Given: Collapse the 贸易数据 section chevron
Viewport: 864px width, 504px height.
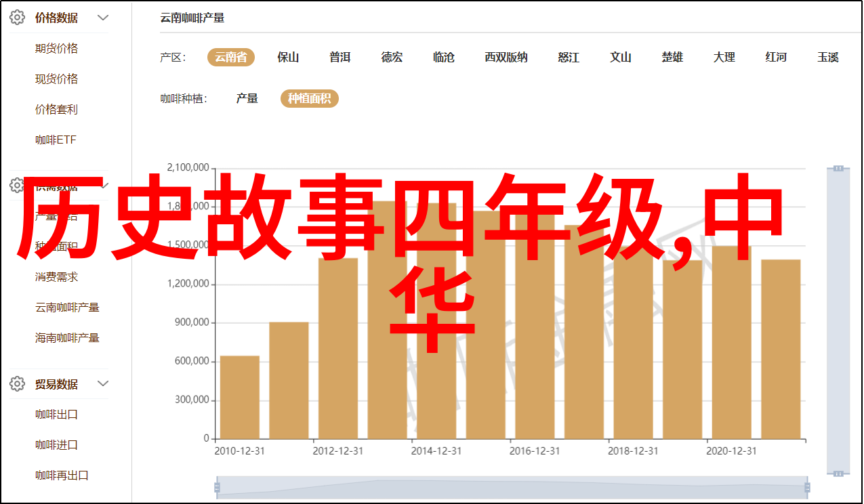Looking at the screenshot, I should [103, 384].
